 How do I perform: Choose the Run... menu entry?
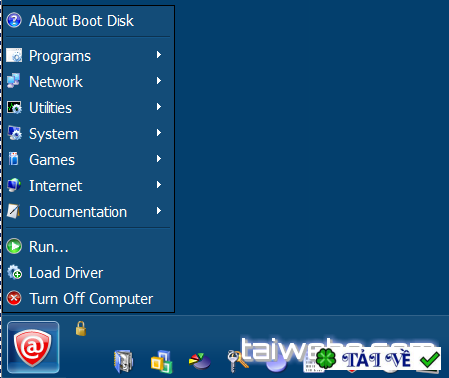coord(88,247)
